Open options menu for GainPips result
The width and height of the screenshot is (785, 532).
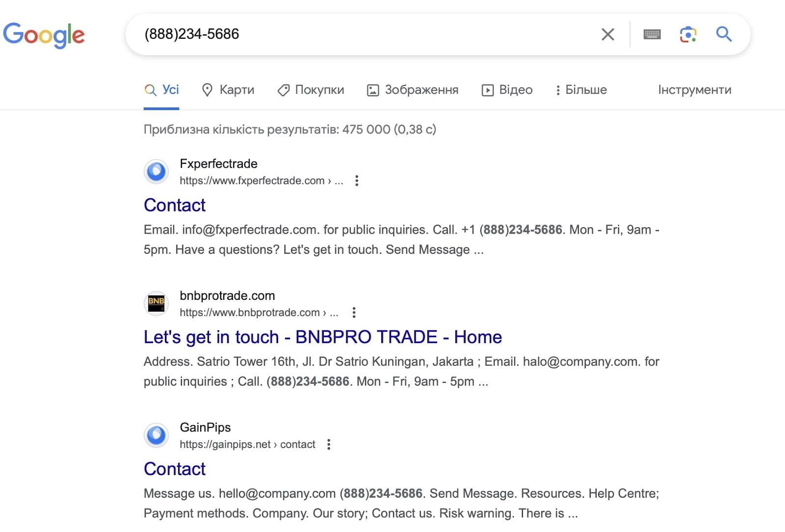tap(329, 445)
